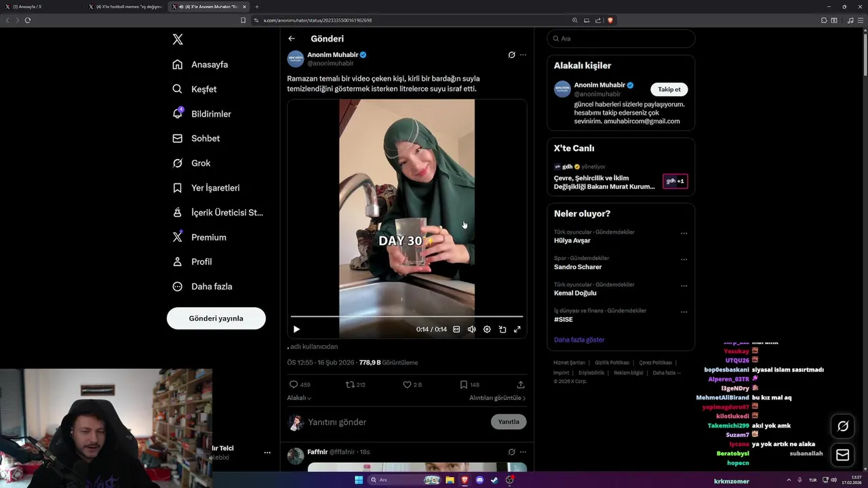Click the Yanıtla button

click(x=509, y=422)
